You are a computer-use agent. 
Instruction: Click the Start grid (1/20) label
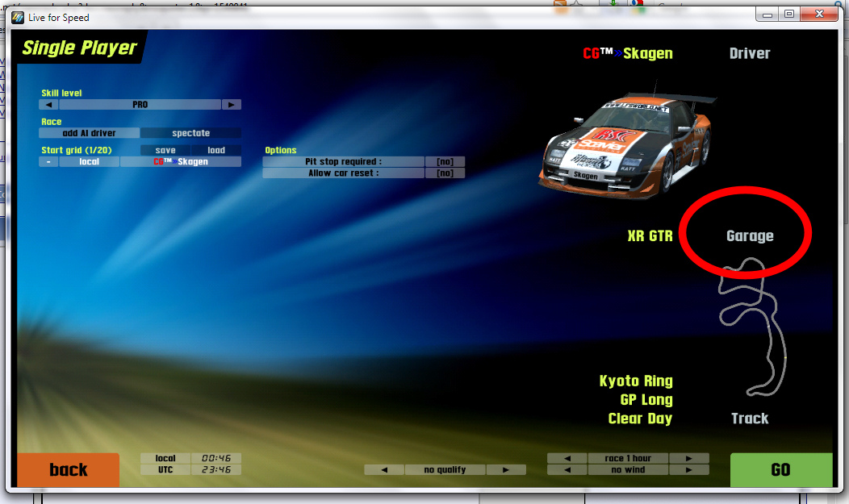click(x=77, y=150)
